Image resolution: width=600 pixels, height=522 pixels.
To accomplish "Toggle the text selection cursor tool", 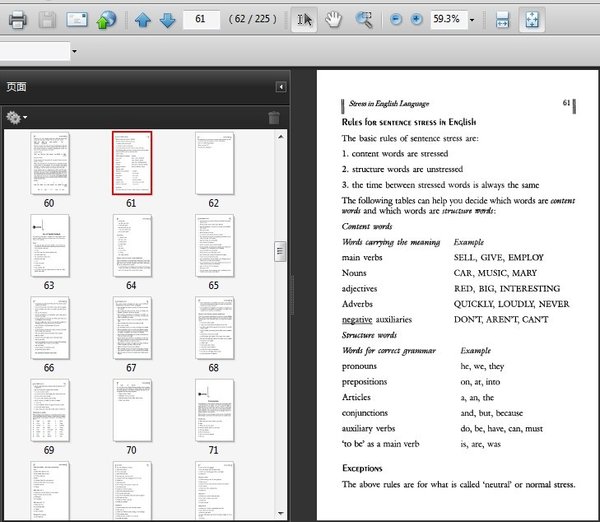I will (x=304, y=19).
